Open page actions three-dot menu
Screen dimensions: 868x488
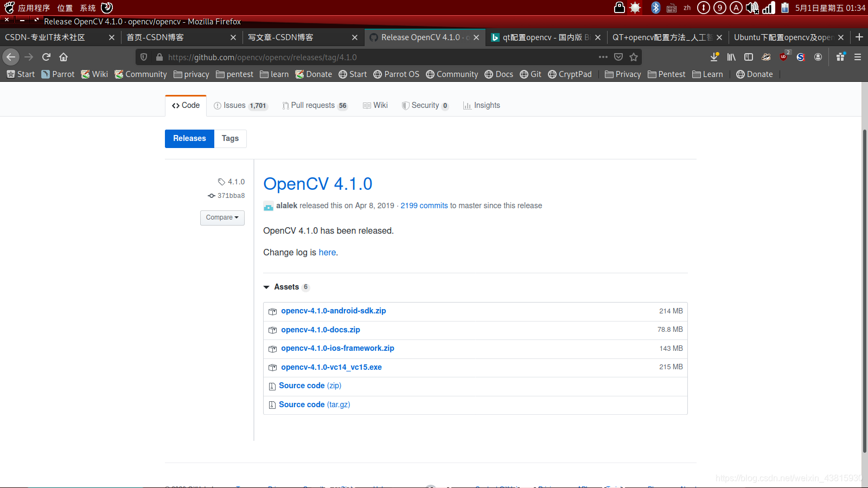pos(603,57)
